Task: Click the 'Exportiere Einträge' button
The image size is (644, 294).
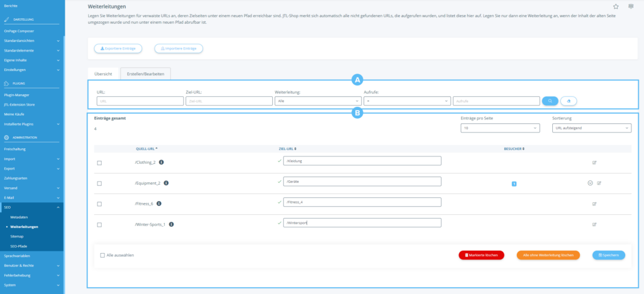Action: click(x=118, y=48)
